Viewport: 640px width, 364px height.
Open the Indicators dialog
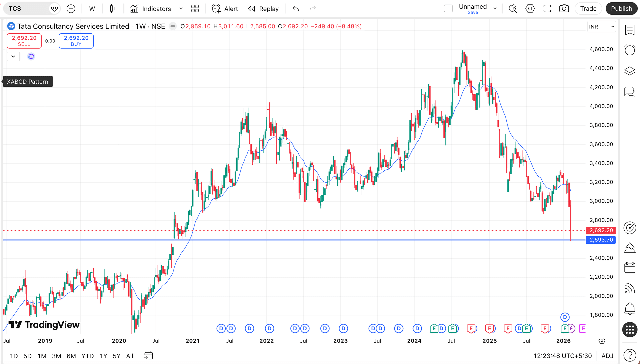pos(151,9)
